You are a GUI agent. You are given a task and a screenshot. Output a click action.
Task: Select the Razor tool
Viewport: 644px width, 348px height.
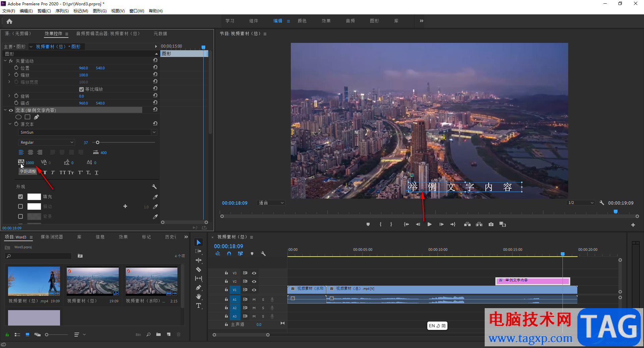point(199,269)
